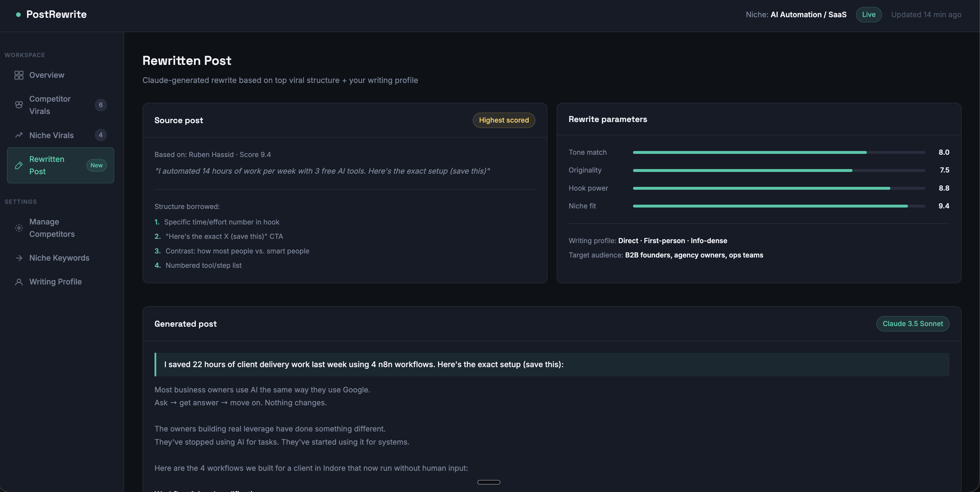Click the count badge 6 on Competitor Virals
The width and height of the screenshot is (980, 492).
tap(101, 105)
